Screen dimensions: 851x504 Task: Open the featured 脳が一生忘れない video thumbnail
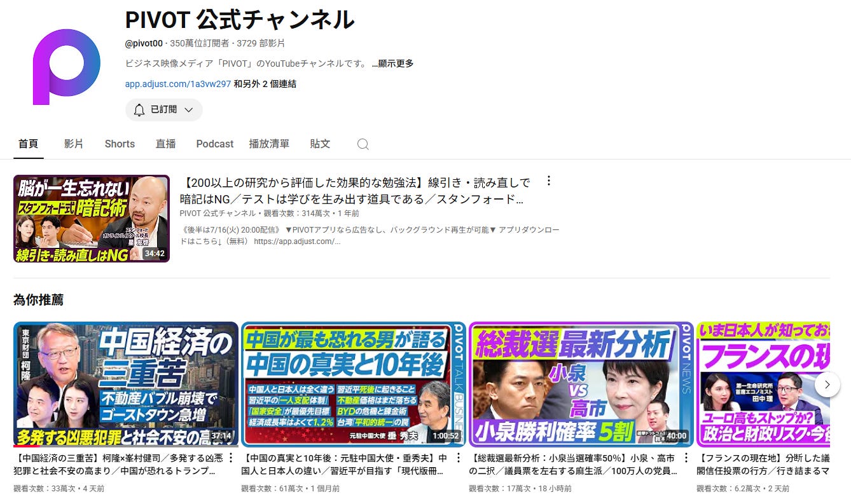[92, 219]
